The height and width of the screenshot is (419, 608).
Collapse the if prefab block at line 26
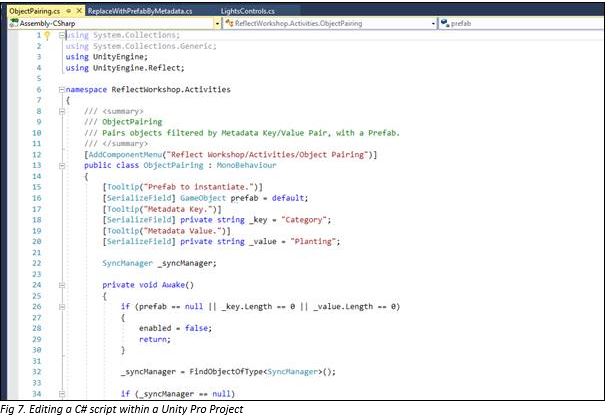61,307
